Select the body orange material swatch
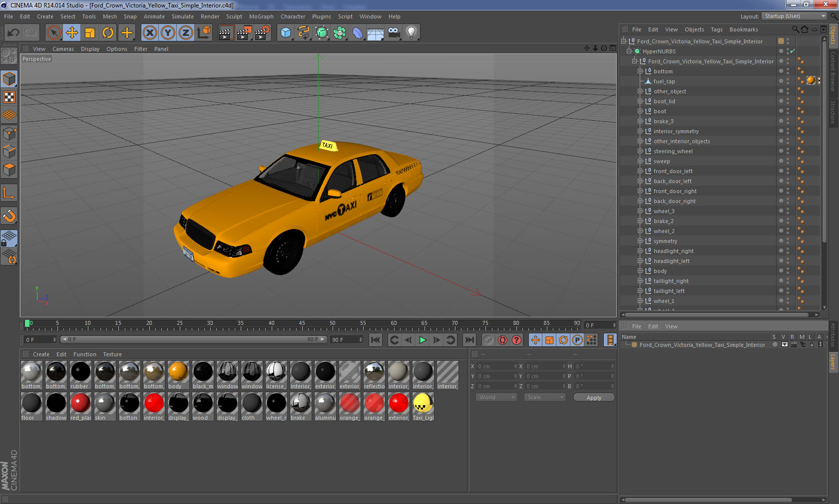839x504 pixels. 178,372
